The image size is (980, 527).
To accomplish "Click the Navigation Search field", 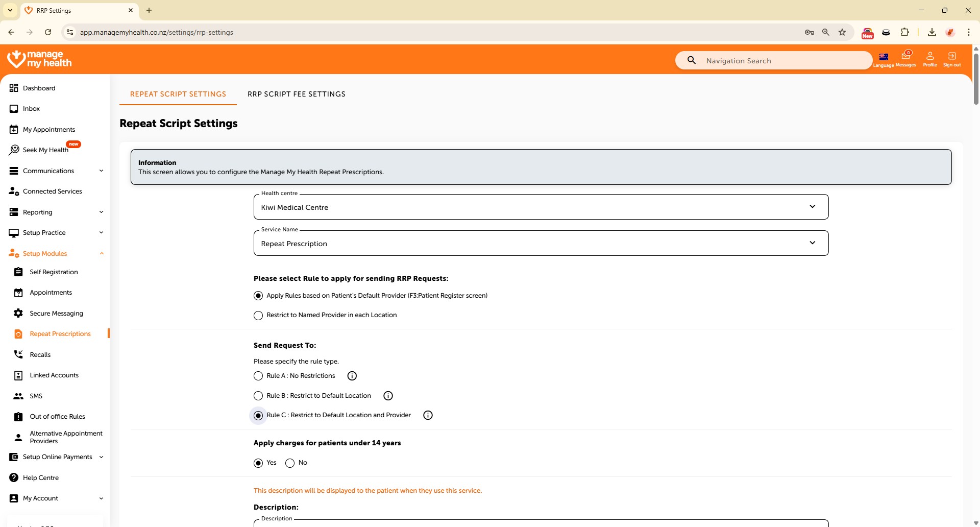I will click(x=781, y=61).
